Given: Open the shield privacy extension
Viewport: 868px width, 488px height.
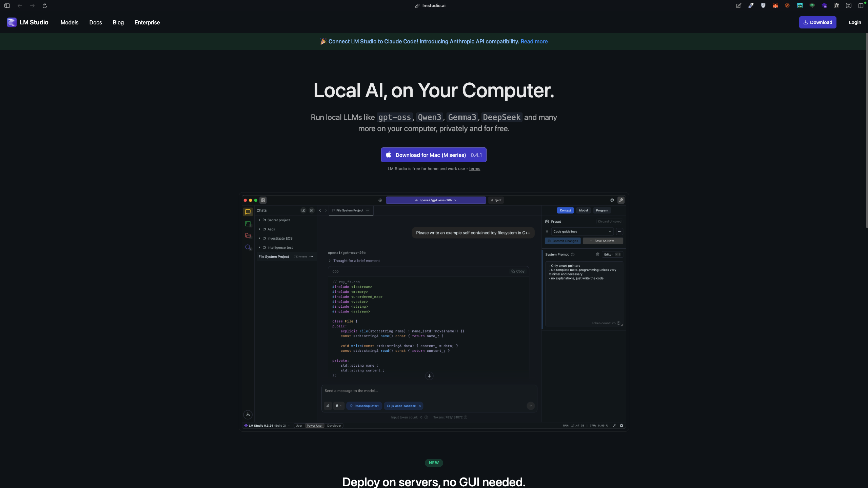Looking at the screenshot, I should (x=763, y=5).
